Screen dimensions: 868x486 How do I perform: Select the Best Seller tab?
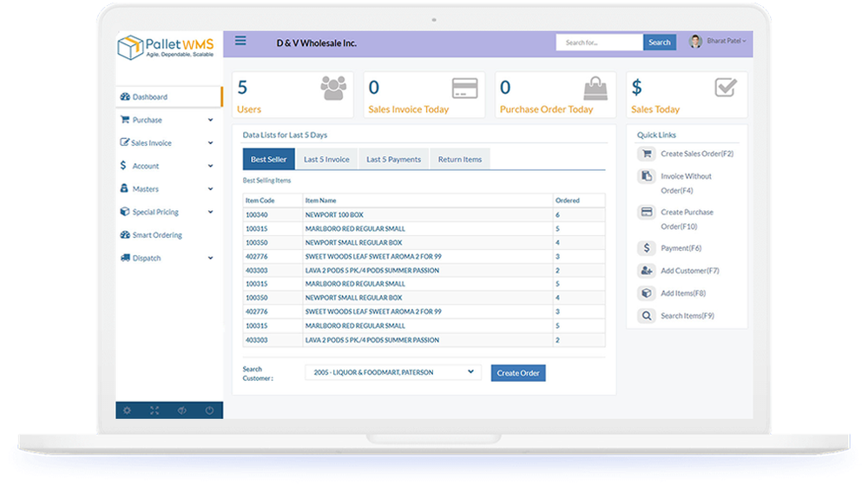point(268,160)
